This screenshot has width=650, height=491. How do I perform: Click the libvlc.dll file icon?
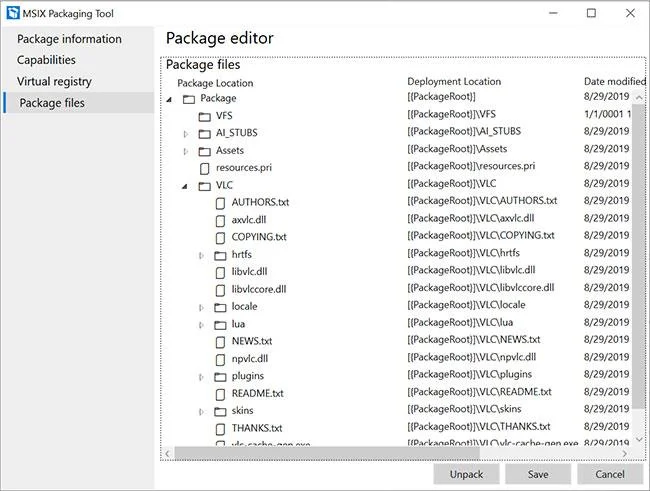tap(221, 273)
